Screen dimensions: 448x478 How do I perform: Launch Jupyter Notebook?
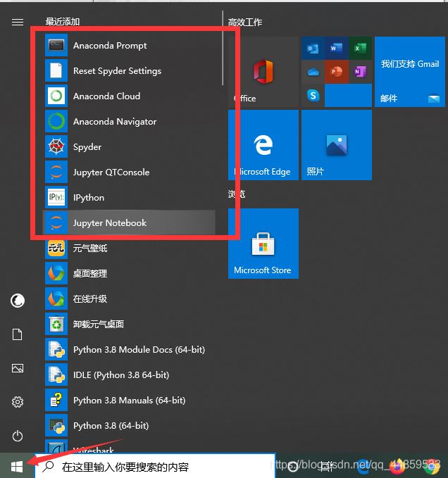coord(110,223)
